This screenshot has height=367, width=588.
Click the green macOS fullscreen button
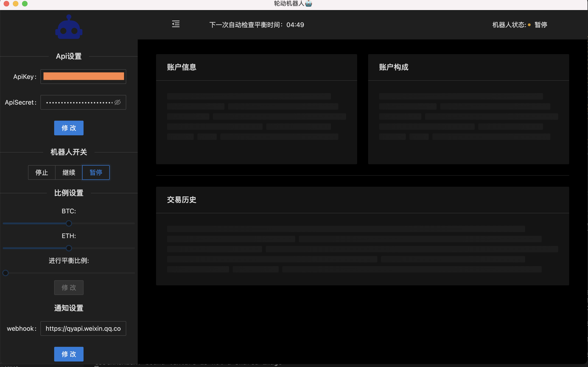pos(25,4)
